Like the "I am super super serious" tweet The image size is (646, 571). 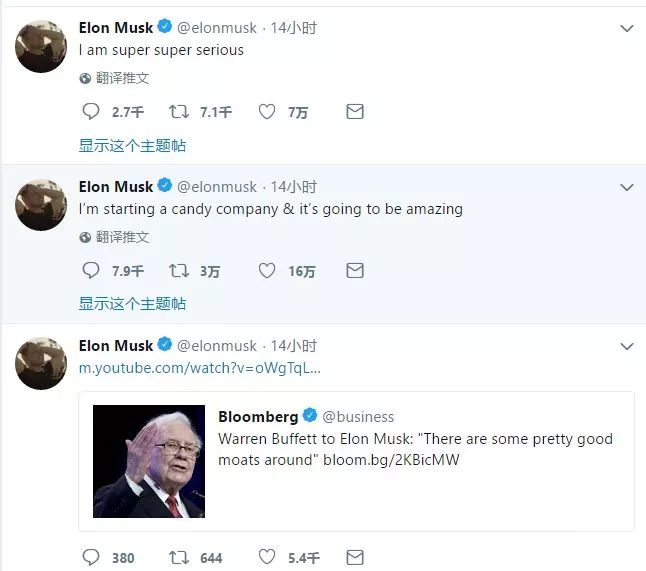click(267, 112)
